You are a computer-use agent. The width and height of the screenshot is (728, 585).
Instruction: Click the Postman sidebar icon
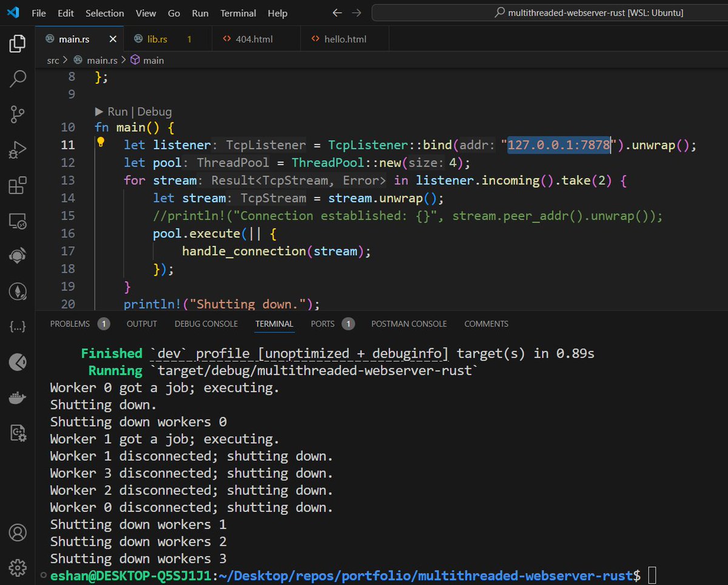click(17, 362)
